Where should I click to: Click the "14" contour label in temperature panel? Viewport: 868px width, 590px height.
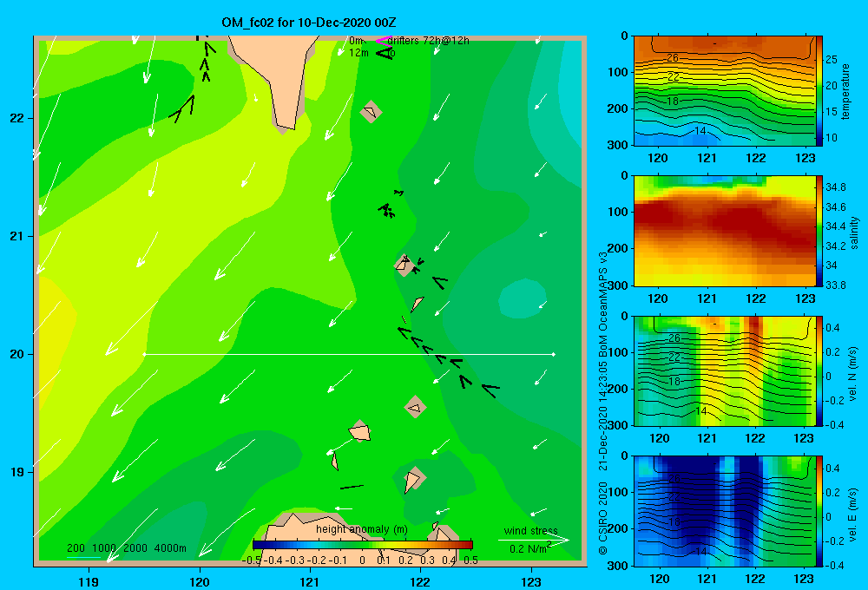(700, 131)
